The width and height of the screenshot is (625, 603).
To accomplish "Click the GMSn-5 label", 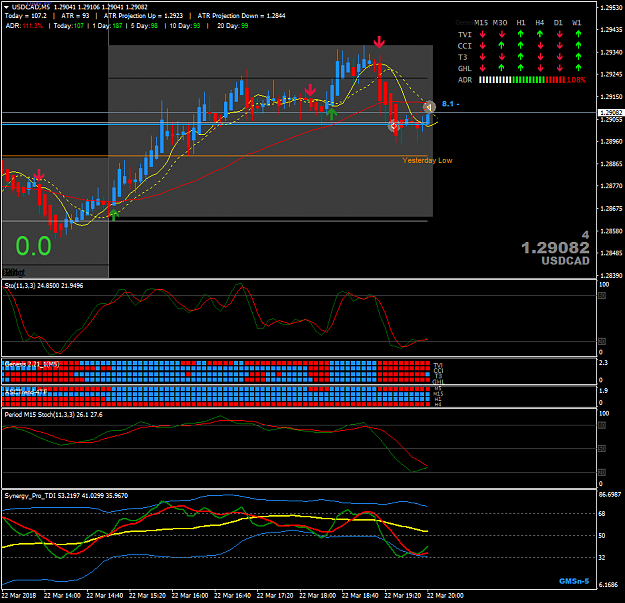I will 574,581.
